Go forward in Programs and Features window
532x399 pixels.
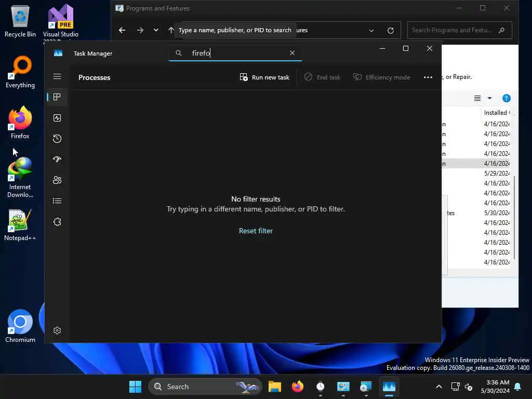click(140, 30)
